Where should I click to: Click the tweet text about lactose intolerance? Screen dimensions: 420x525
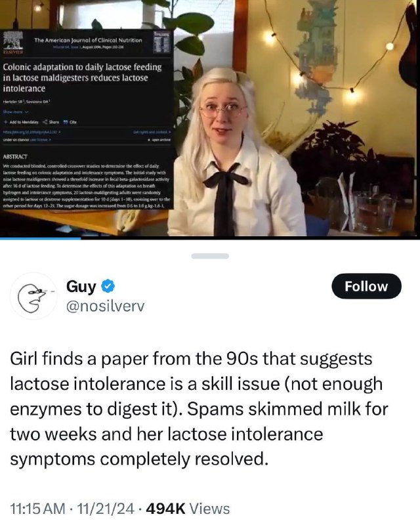[x=199, y=409]
